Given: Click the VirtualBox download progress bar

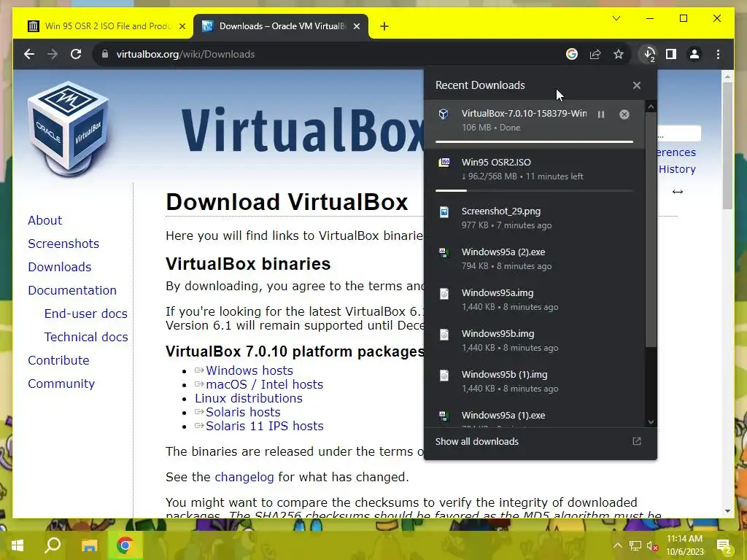Looking at the screenshot, I should point(534,141).
